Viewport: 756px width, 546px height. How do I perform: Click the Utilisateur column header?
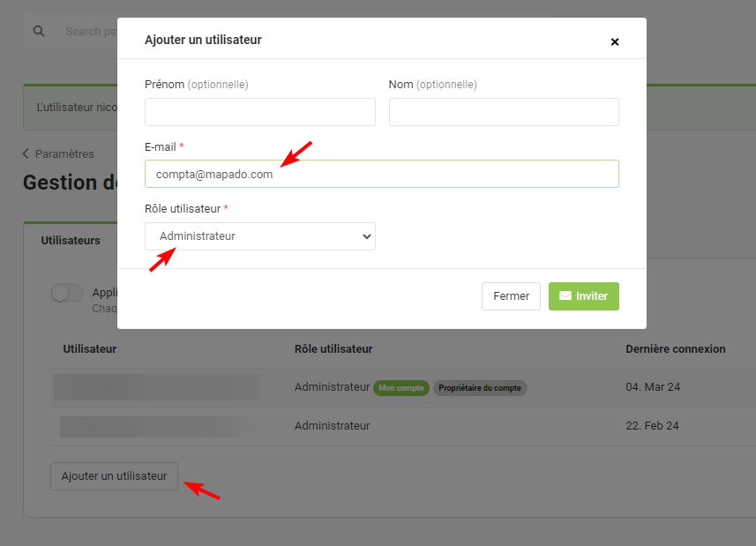coord(90,349)
